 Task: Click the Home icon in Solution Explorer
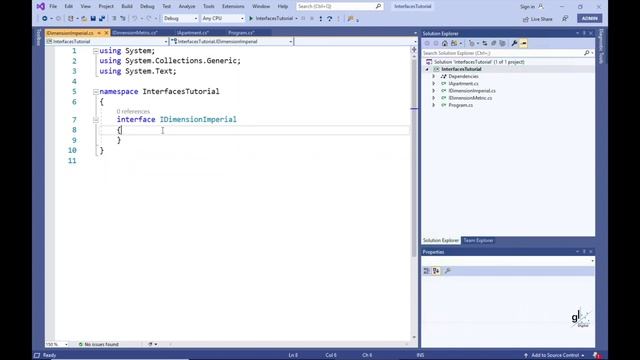pyautogui.click(x=444, y=43)
